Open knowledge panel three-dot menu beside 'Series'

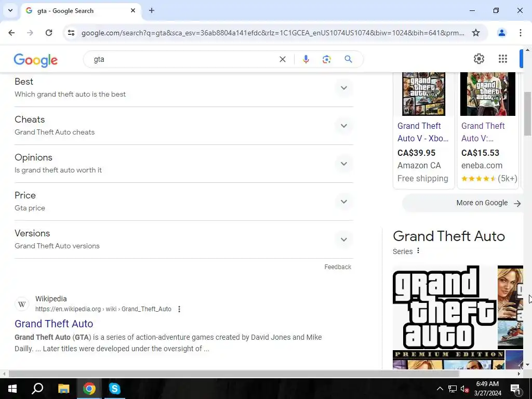pos(418,251)
